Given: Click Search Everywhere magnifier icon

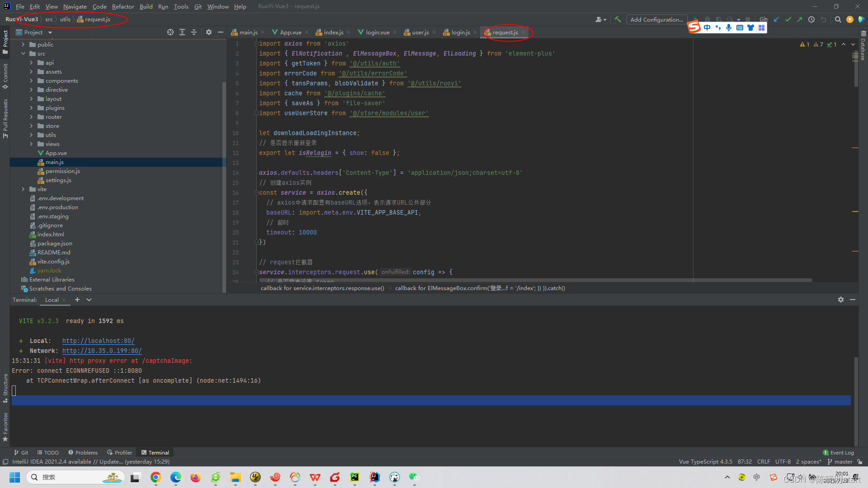Looking at the screenshot, I should pos(838,19).
